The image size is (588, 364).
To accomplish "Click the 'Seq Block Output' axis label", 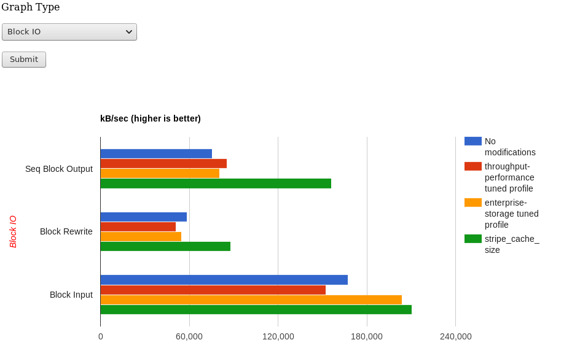I will click(x=59, y=169).
